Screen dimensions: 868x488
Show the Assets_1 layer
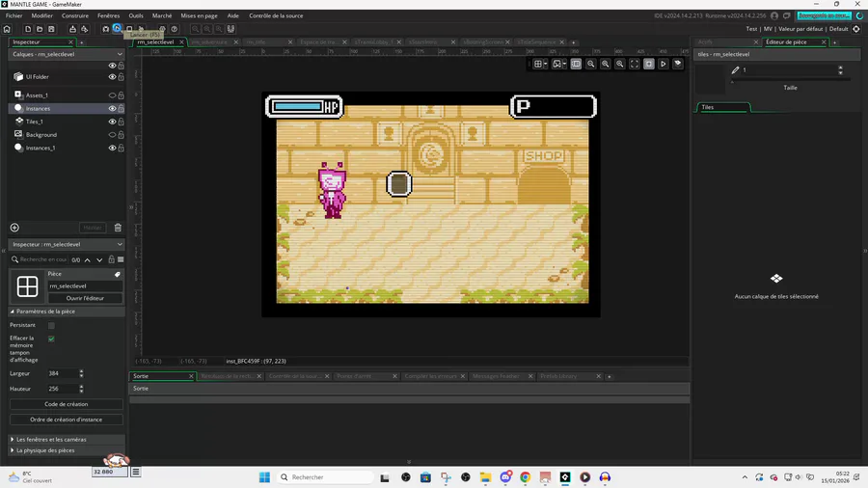(113, 95)
